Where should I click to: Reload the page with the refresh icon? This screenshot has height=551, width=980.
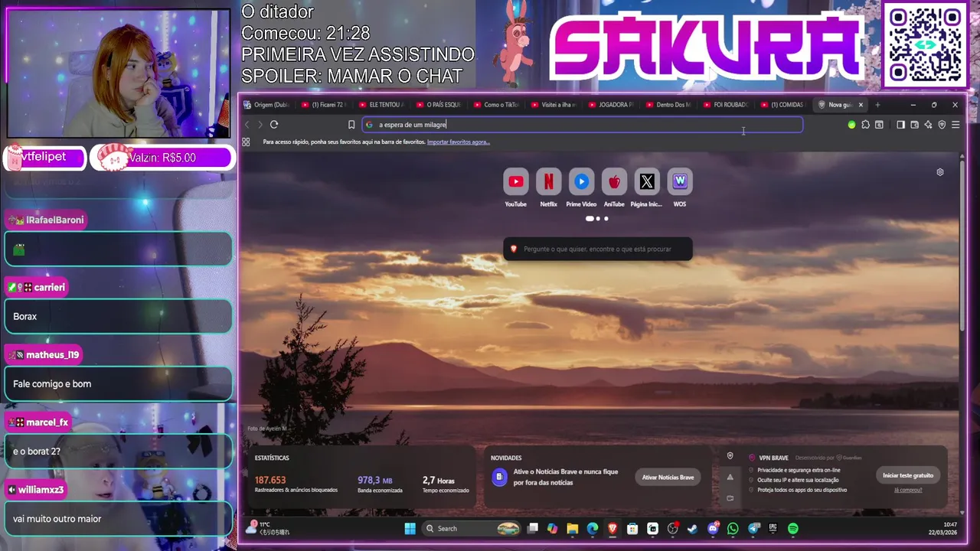[x=274, y=125]
